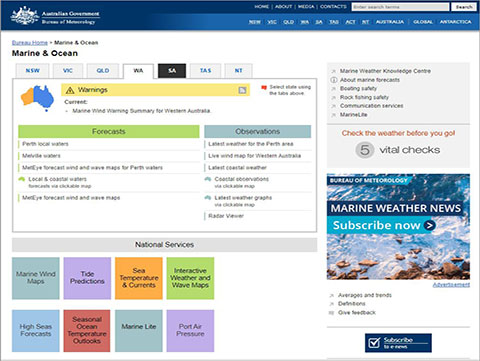Click the Australia map state icon
Image resolution: width=480 pixels, height=361 pixels.
pyautogui.click(x=37, y=98)
